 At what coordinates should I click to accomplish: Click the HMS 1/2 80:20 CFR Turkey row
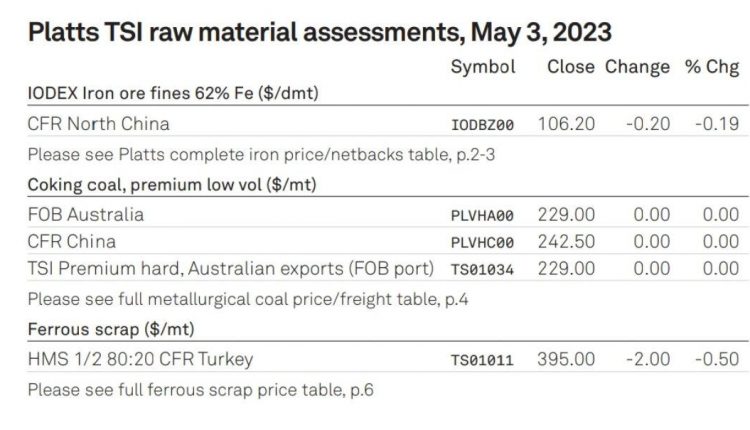pyautogui.click(x=388, y=359)
